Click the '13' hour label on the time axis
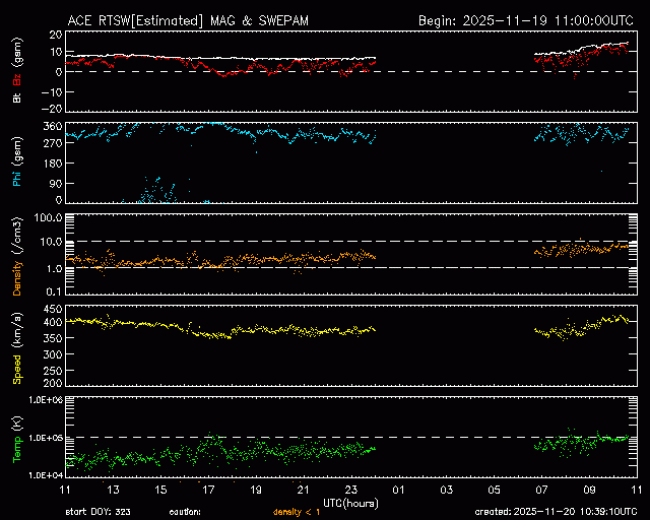 [113, 490]
